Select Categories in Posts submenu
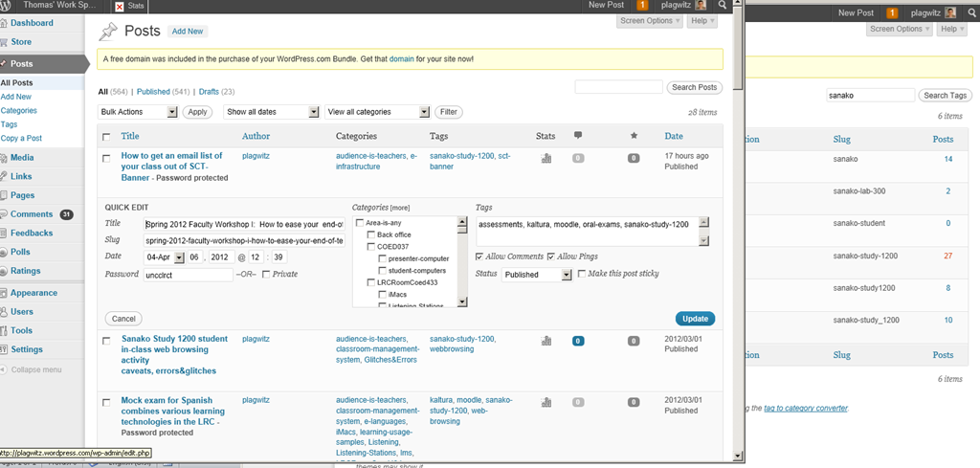Screen dimensions: 980x468 (x=19, y=111)
